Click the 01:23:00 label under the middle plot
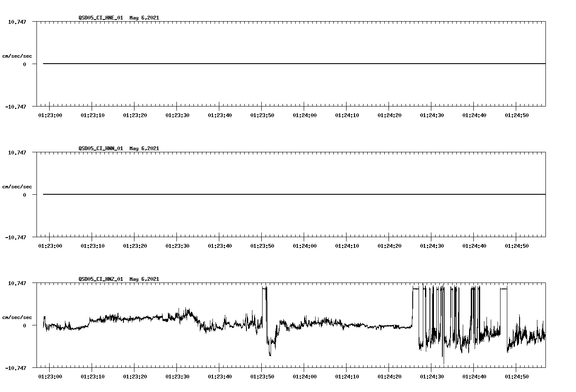This screenshot has width=576, height=392. [50, 245]
